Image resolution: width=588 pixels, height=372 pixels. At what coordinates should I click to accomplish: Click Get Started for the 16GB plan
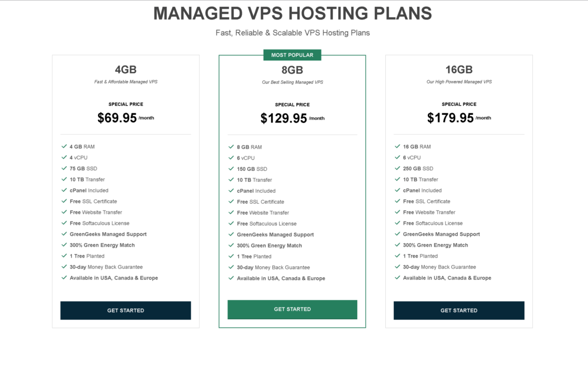click(x=459, y=310)
